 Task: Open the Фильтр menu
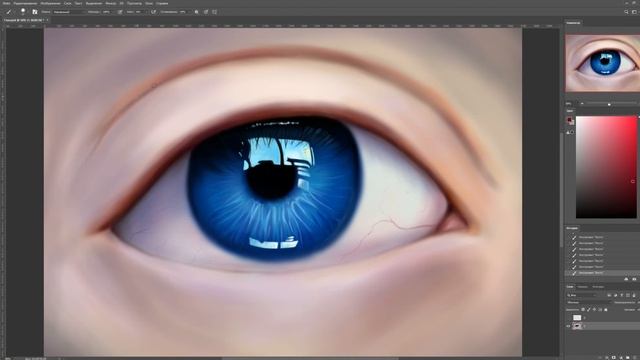point(111,3)
